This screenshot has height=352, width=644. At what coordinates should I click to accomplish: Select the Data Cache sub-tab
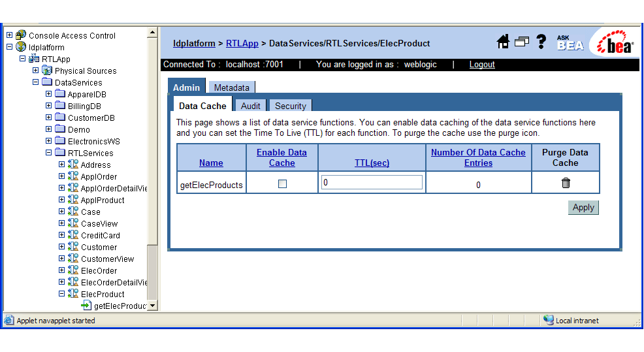tap(202, 106)
